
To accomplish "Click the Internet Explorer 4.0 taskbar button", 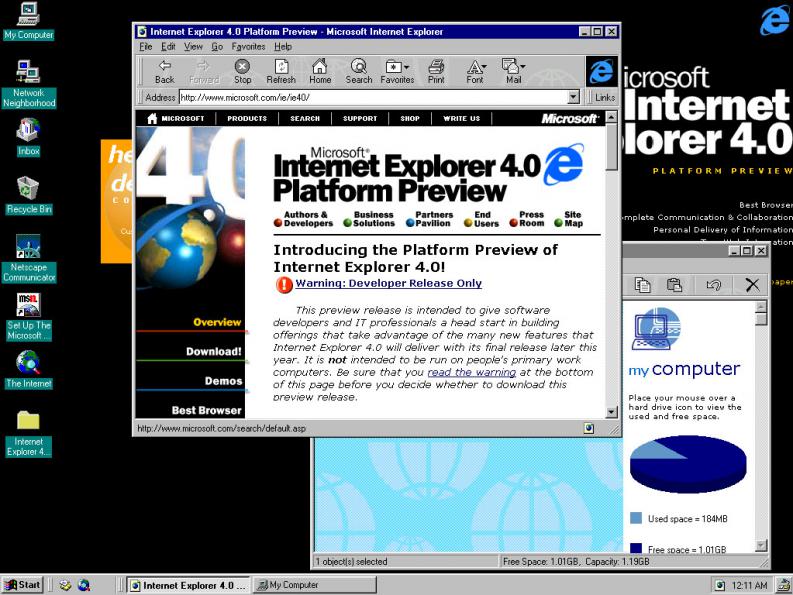I will pyautogui.click(x=188, y=585).
